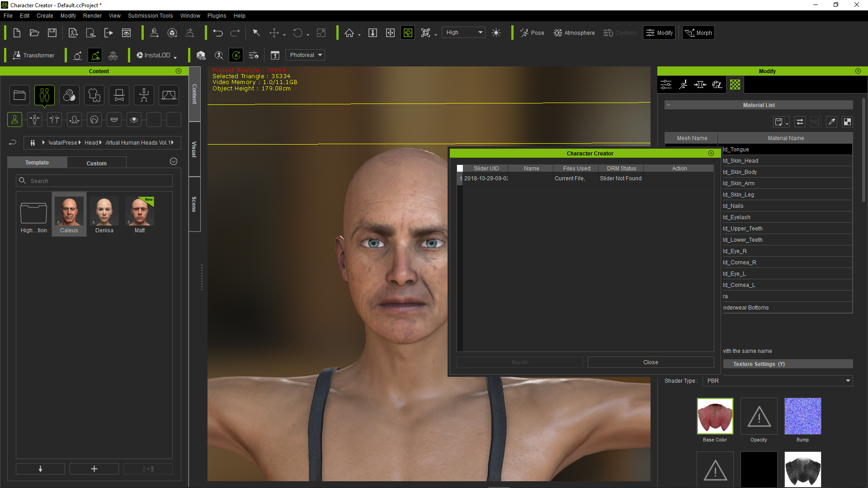Click the add plus button
Image resolution: width=868 pixels, height=488 pixels.
[94, 469]
